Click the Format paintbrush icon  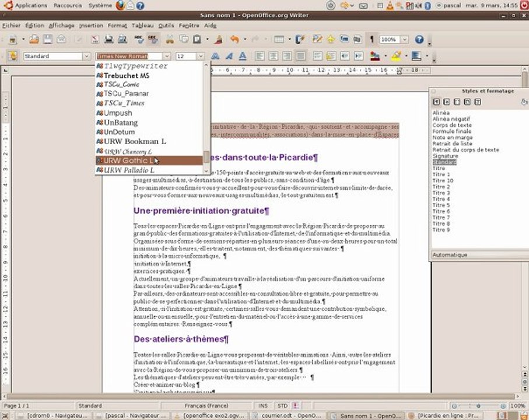pyautogui.click(x=219, y=40)
